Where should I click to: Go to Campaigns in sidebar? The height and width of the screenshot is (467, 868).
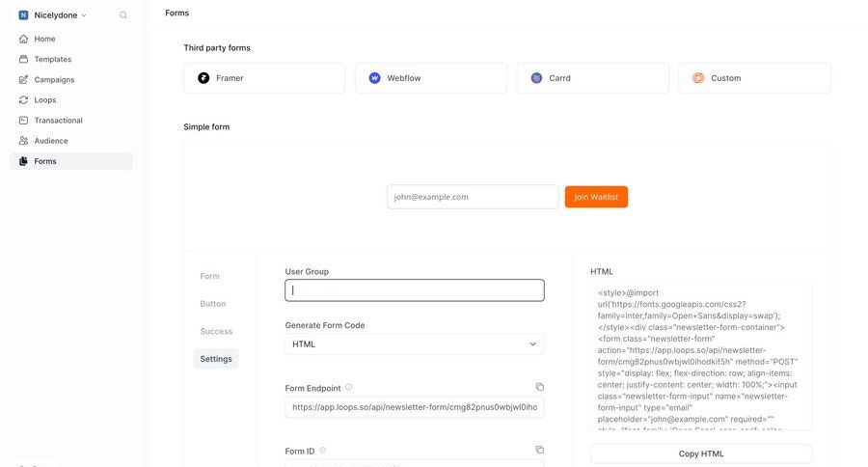54,80
